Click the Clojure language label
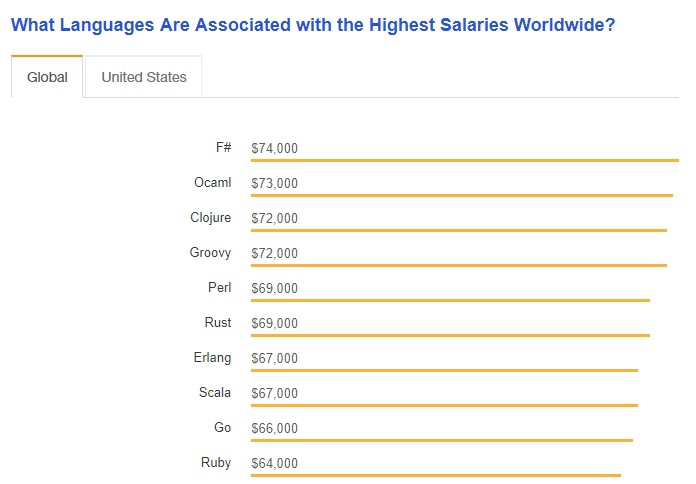 210,217
